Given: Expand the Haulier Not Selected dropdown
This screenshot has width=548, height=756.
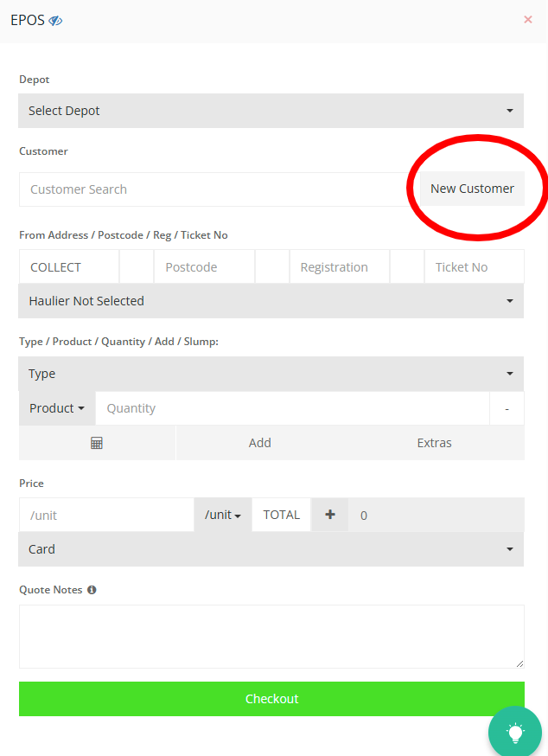Looking at the screenshot, I should (x=271, y=301).
